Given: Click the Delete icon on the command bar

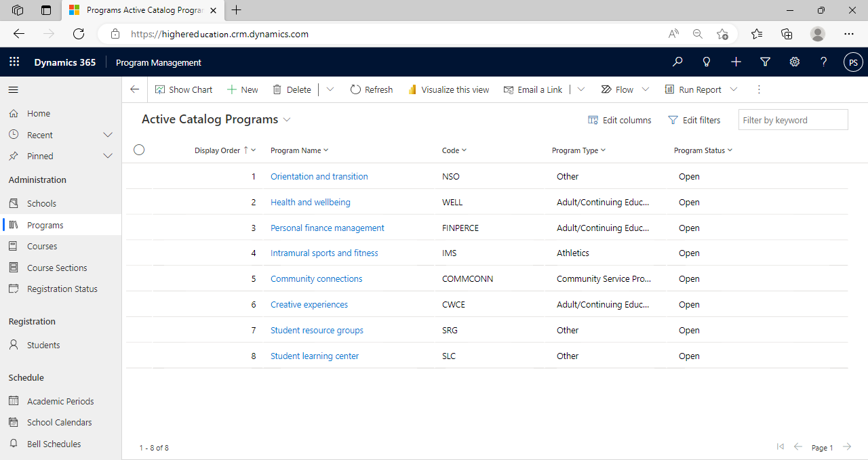Looking at the screenshot, I should click(276, 89).
